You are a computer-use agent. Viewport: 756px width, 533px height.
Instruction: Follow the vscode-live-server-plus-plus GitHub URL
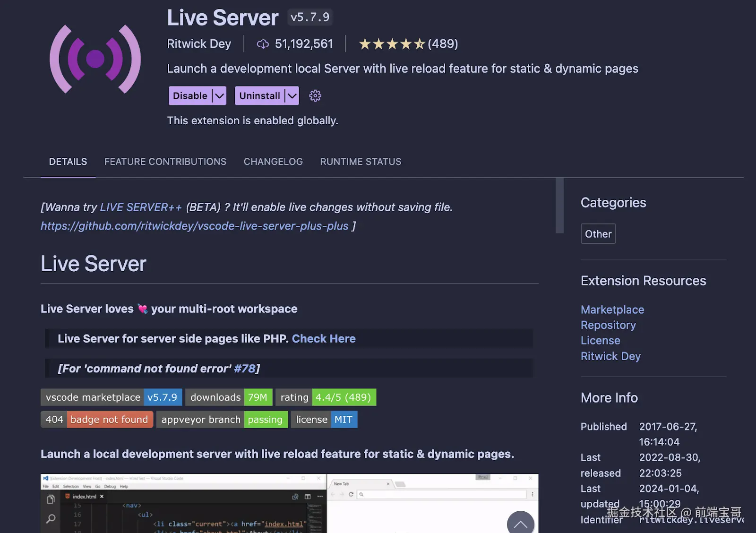[195, 226]
